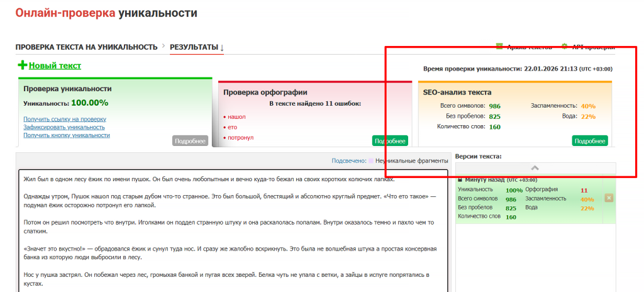
Task: Click the gear icon beside API проверки
Action: coord(565,47)
